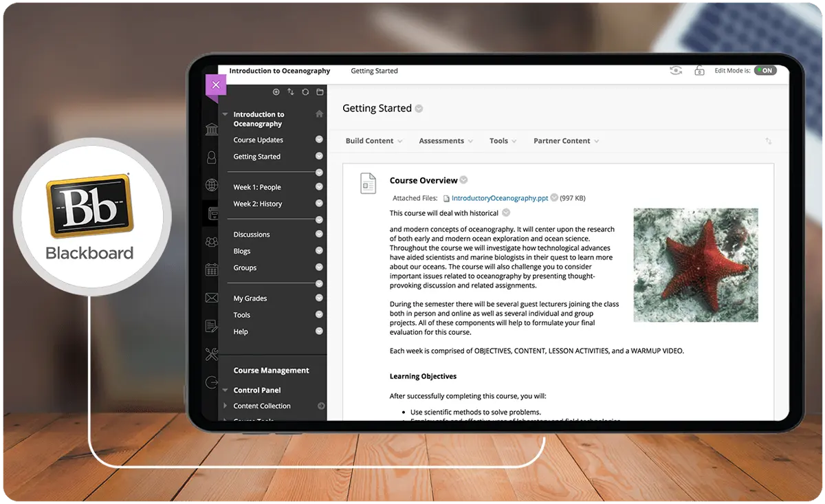Open the course menu folder view icon
Screen dimensions: 825x504
(320, 92)
